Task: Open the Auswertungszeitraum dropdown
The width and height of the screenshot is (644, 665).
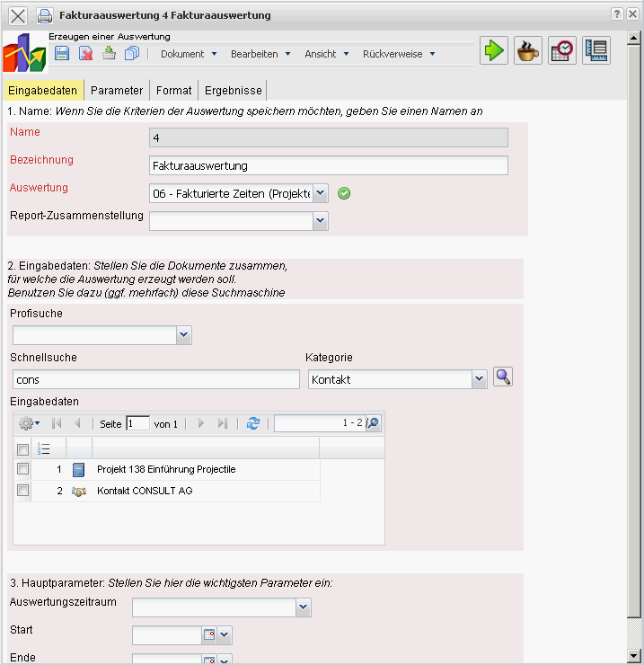Action: (304, 608)
